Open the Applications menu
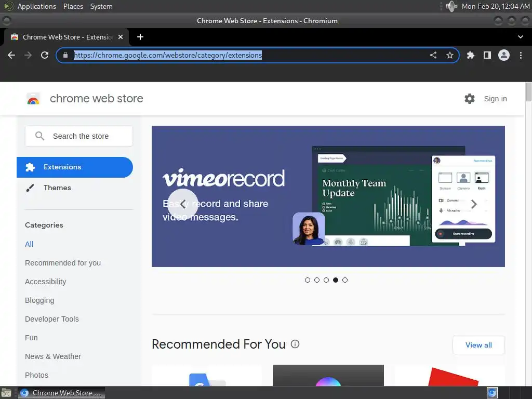This screenshot has height=399, width=532. tap(37, 6)
